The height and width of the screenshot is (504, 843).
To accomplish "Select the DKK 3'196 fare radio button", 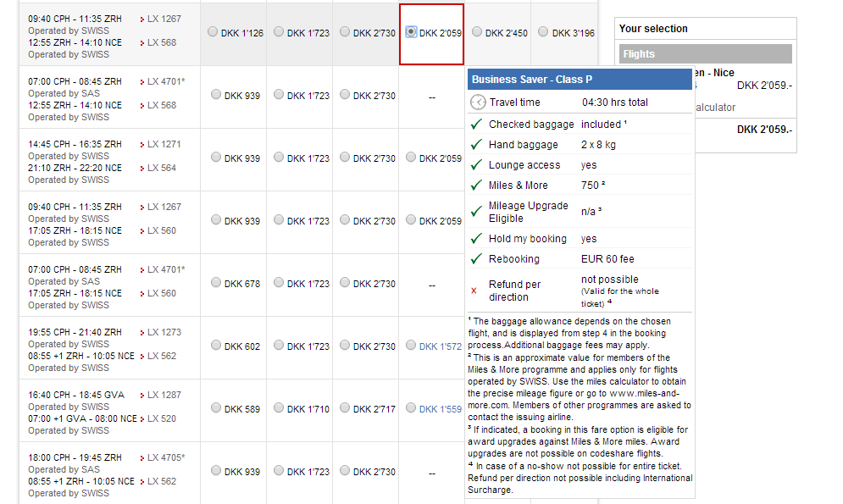I will pos(543,32).
